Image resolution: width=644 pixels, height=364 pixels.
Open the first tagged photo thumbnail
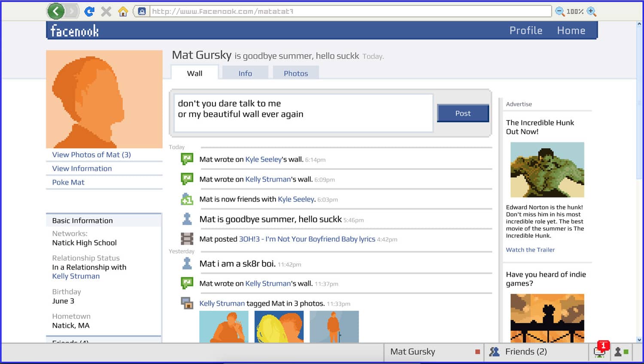[224, 327]
